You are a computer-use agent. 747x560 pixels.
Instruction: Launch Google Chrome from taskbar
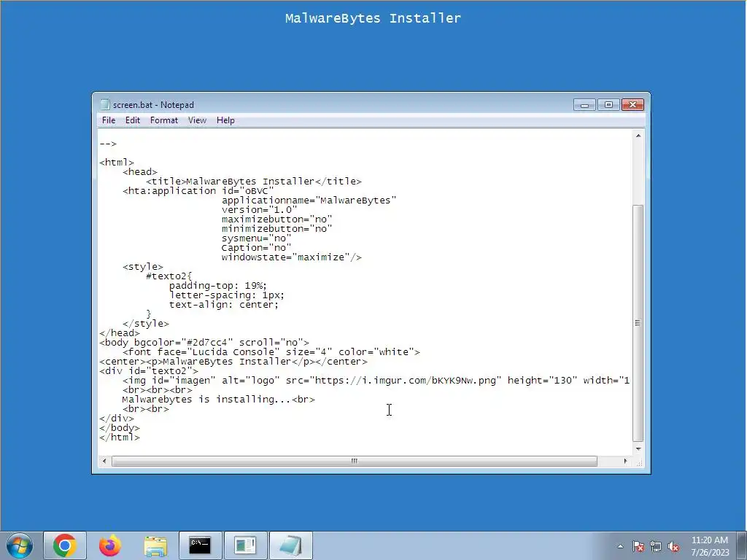pos(65,545)
